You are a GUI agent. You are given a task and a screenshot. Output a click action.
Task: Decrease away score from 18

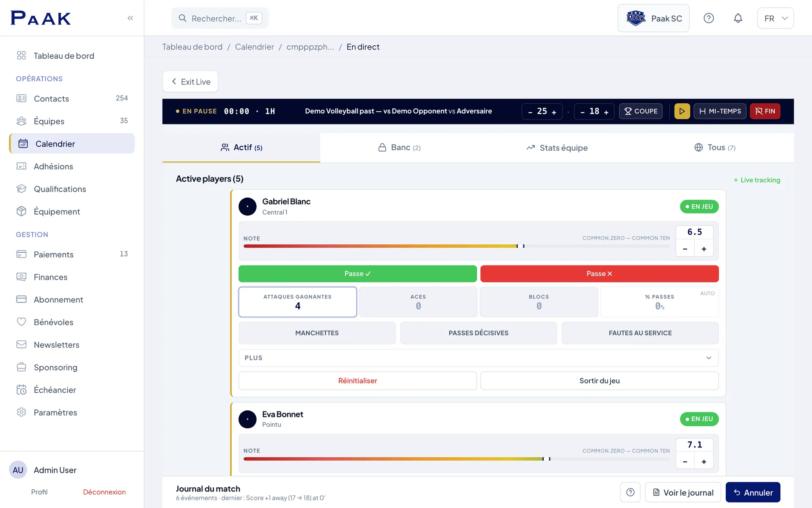point(582,112)
